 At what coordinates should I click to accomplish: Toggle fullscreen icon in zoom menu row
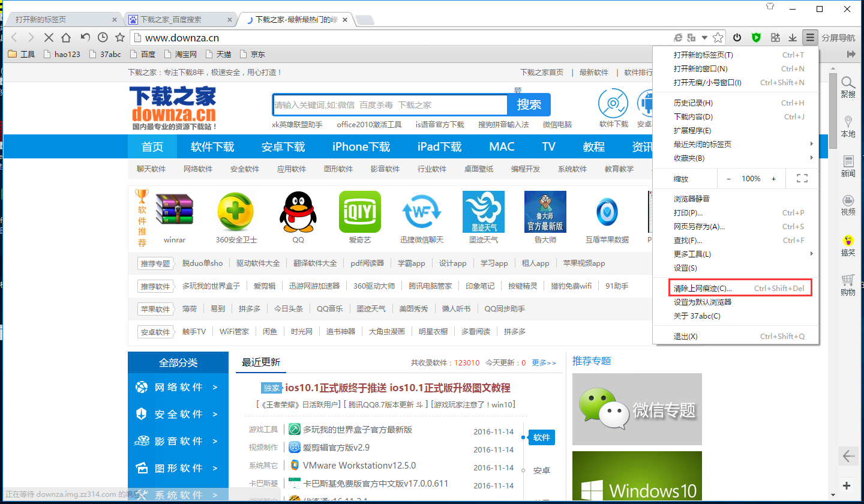click(802, 178)
